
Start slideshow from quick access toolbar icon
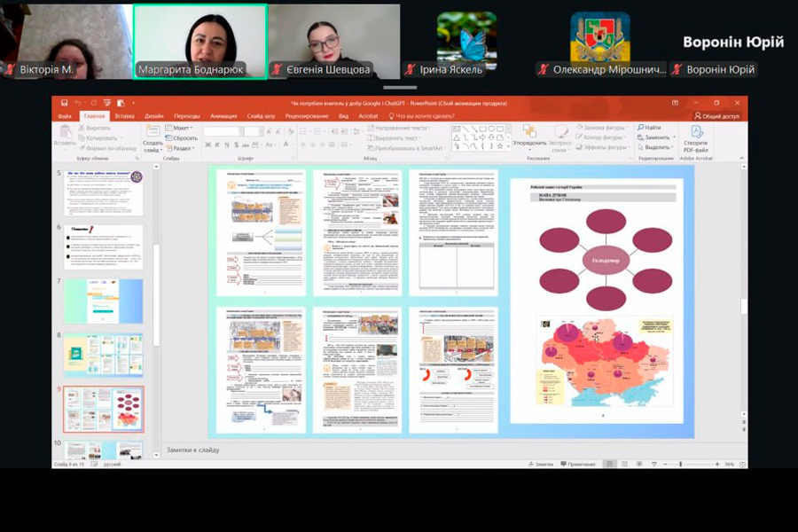pos(107,103)
